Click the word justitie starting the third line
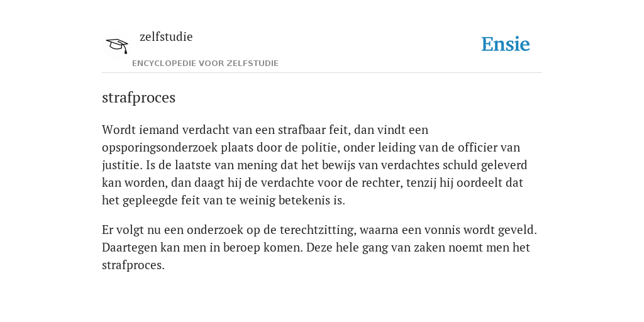 (x=121, y=165)
